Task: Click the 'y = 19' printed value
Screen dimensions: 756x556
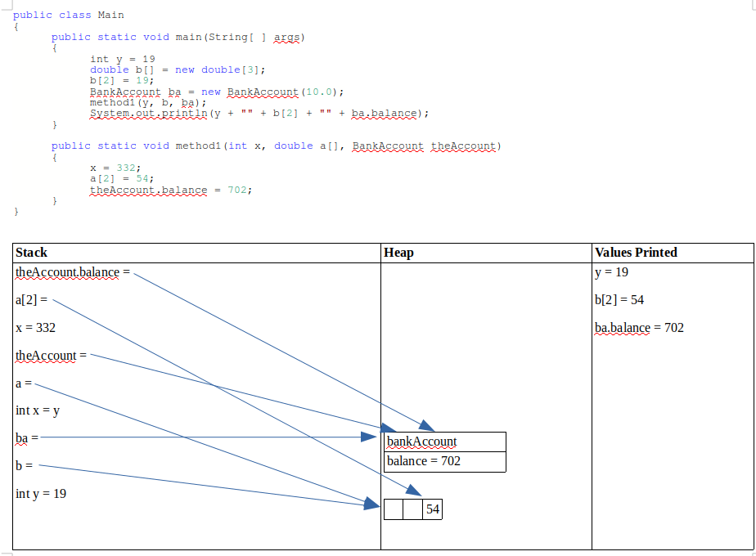Action: coord(611,272)
